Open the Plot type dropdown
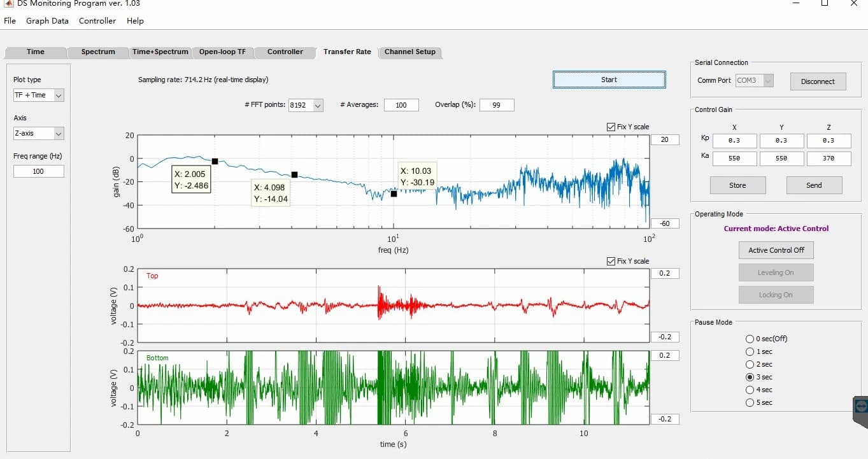 tap(38, 95)
